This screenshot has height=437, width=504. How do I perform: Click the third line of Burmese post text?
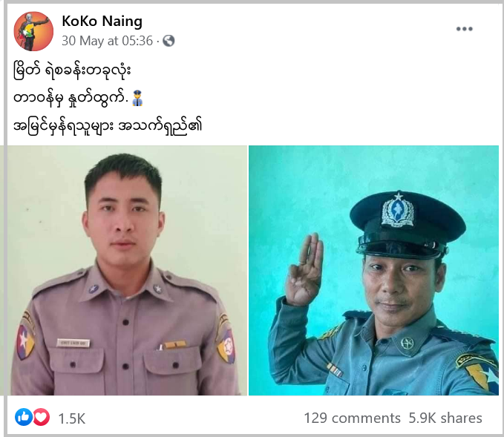pos(108,127)
